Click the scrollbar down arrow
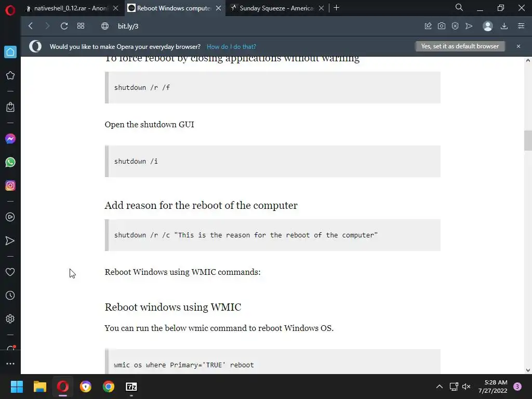This screenshot has height=399, width=532. (528, 370)
